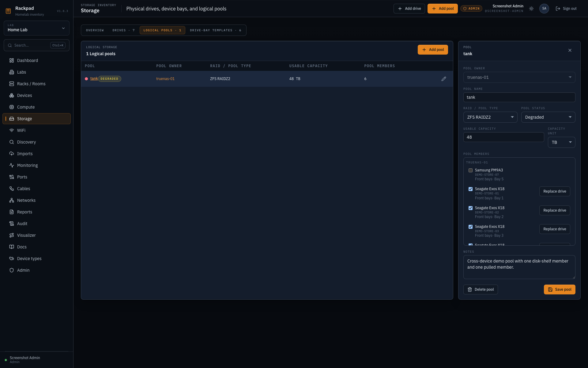Screen dimensions: 588x368
Task: Toggle light/dark theme sun icon
Action: (x=531, y=9)
